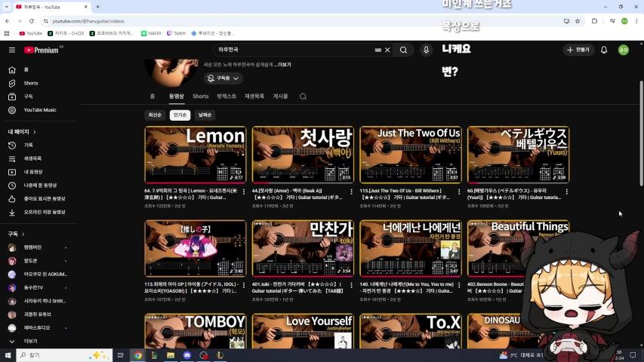Open File Explorer from the taskbar
Screen dimensions: 644x362
(171, 355)
